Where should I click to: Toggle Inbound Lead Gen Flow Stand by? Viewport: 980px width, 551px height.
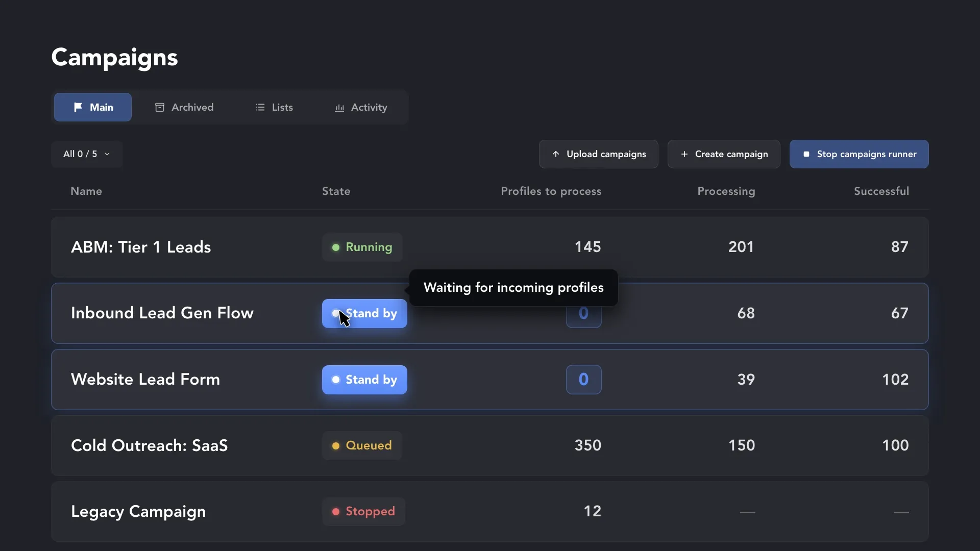tap(364, 313)
